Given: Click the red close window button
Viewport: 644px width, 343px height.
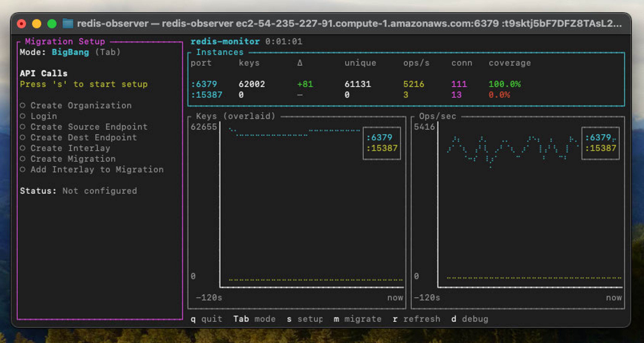Looking at the screenshot, I should pyautogui.click(x=21, y=24).
